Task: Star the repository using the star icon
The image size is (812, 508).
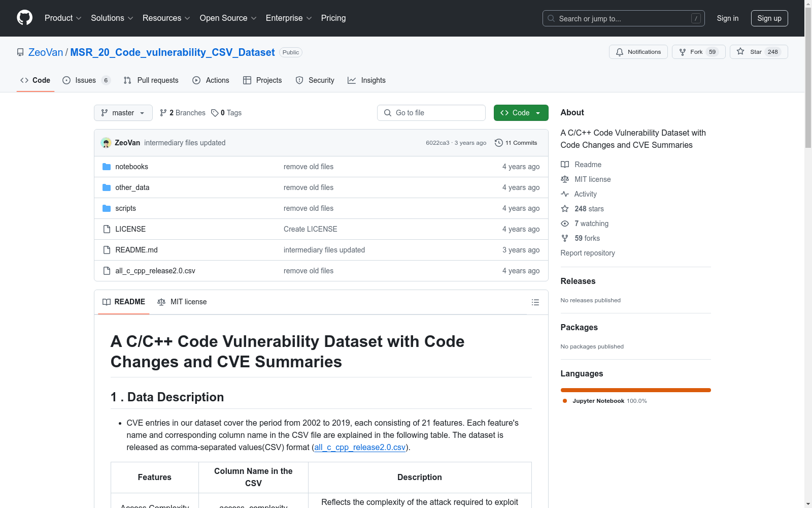Action: (x=740, y=51)
